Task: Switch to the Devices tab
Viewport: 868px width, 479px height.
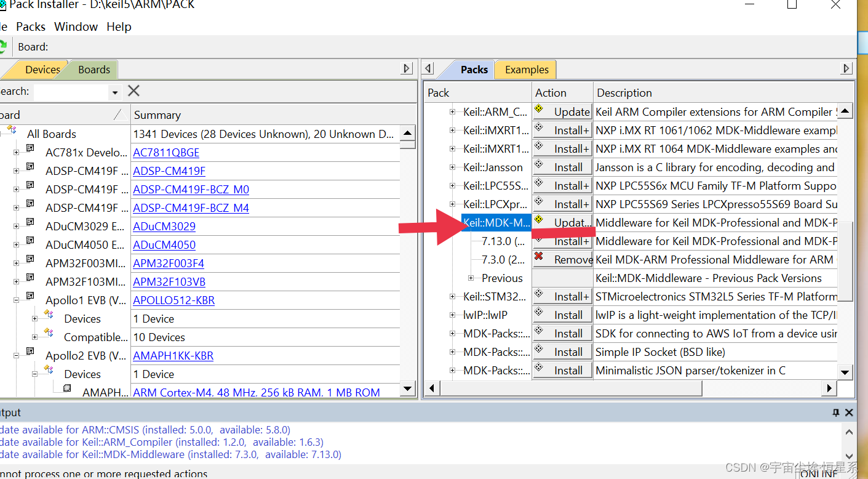Action: pyautogui.click(x=42, y=70)
